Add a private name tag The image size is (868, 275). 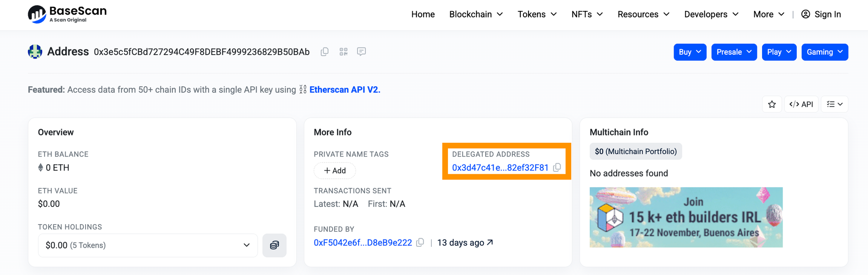point(335,170)
